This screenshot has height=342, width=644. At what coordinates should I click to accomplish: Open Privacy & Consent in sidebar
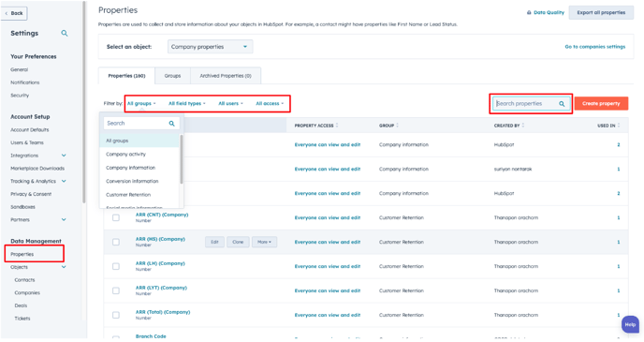click(31, 194)
